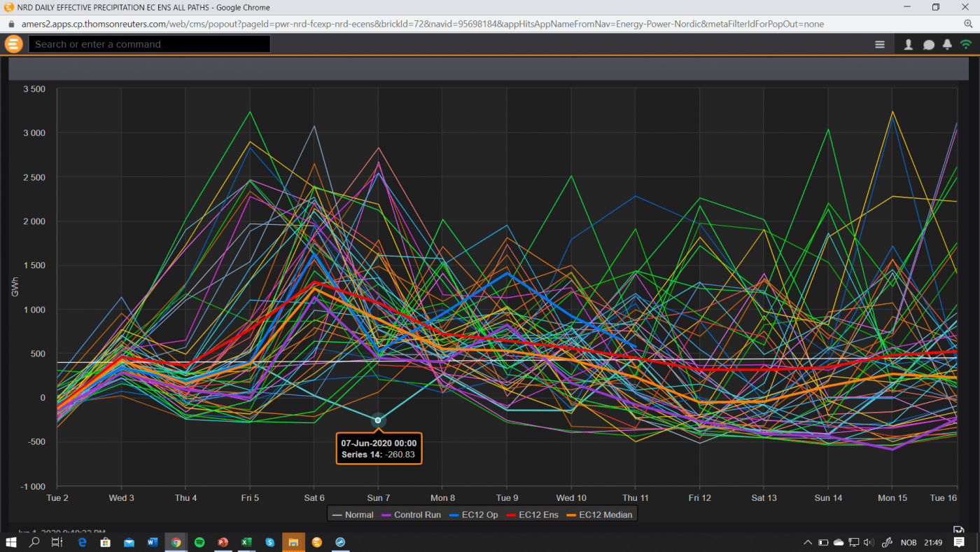Open the hamburger menu in the top toolbar

[x=880, y=44]
